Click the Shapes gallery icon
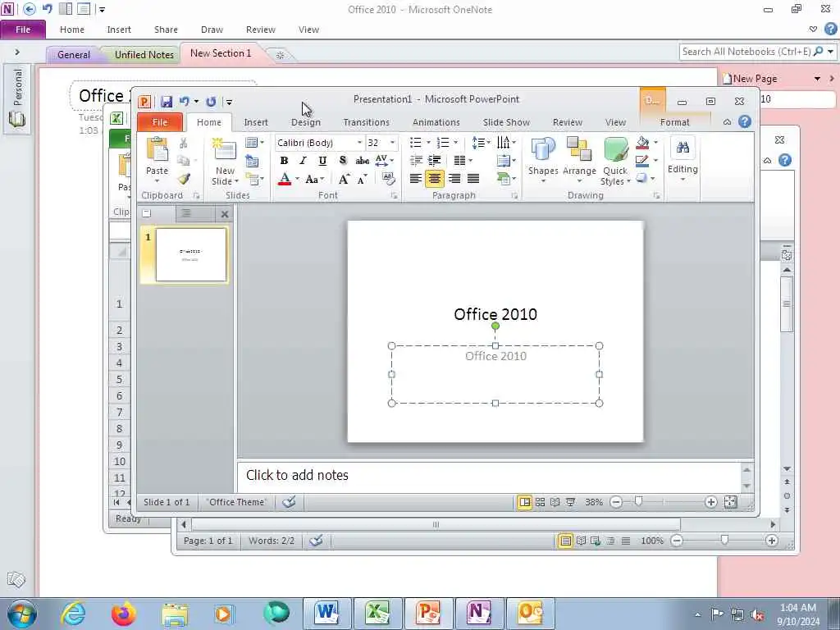This screenshot has height=630, width=840. point(543,149)
